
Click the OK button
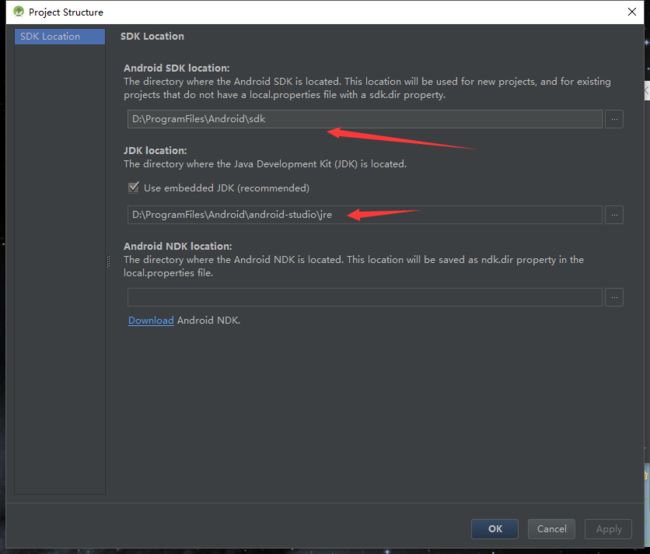point(495,529)
